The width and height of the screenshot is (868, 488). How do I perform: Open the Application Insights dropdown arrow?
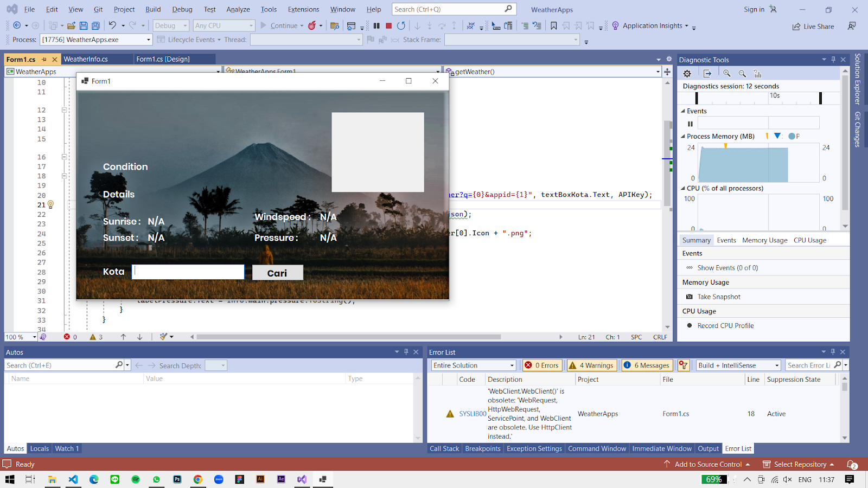(686, 25)
